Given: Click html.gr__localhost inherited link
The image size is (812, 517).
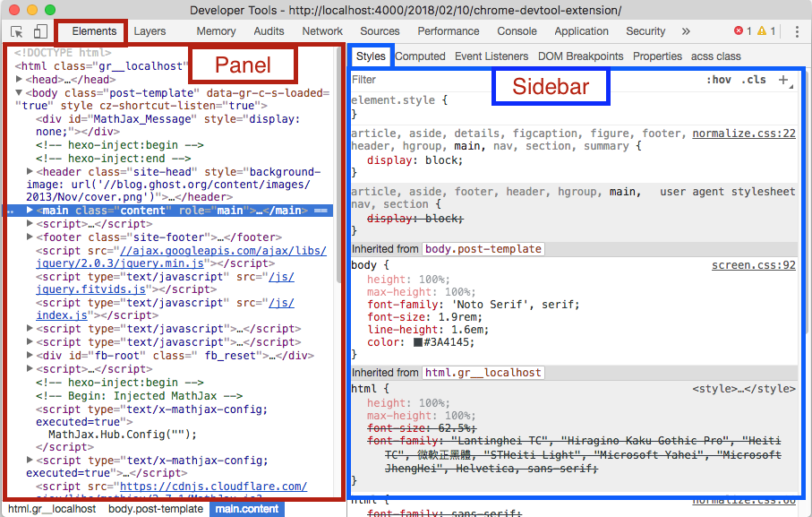Looking at the screenshot, I should click(x=483, y=373).
